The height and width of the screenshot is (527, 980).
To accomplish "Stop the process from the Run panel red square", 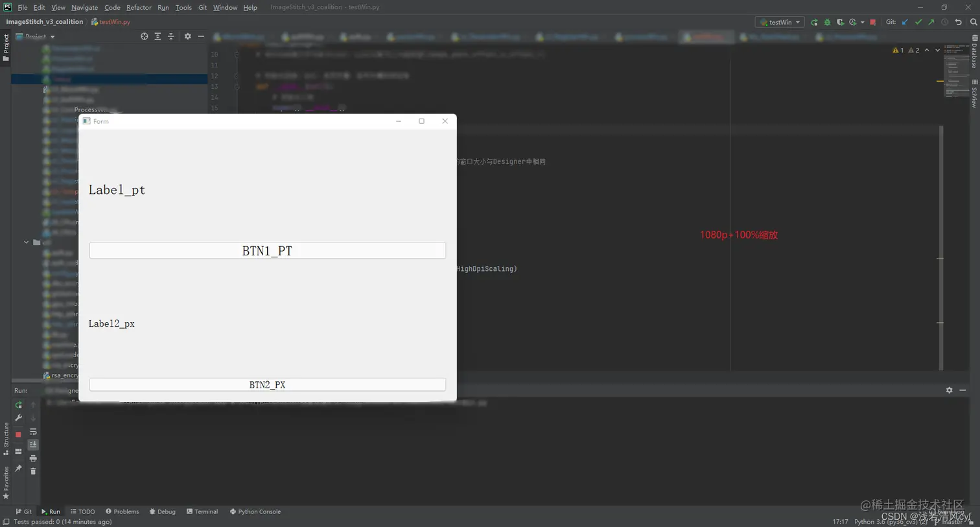I will pos(18,434).
